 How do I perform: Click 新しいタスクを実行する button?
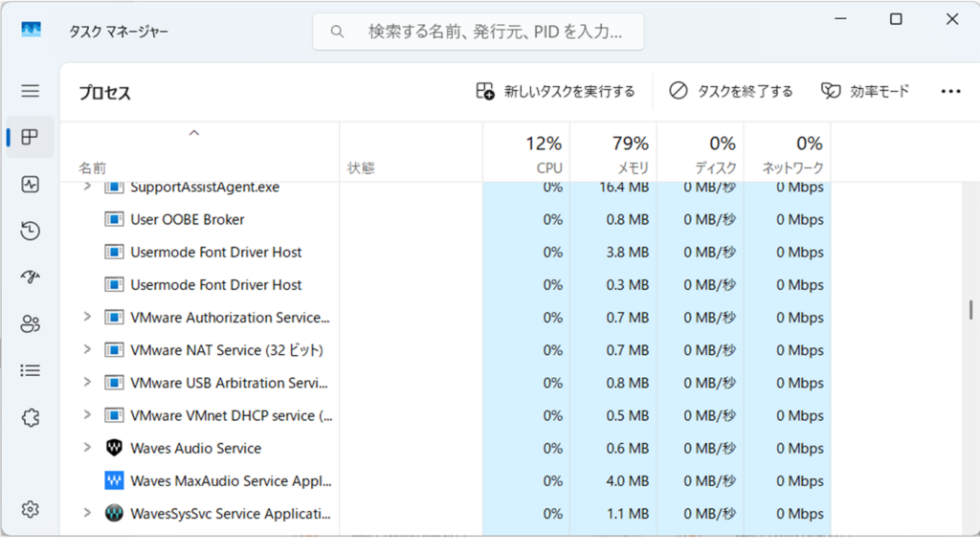(555, 91)
